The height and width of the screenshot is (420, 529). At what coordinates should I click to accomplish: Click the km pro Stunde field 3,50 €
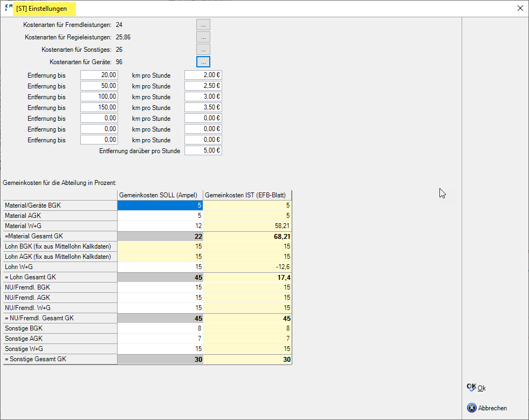[x=203, y=108]
